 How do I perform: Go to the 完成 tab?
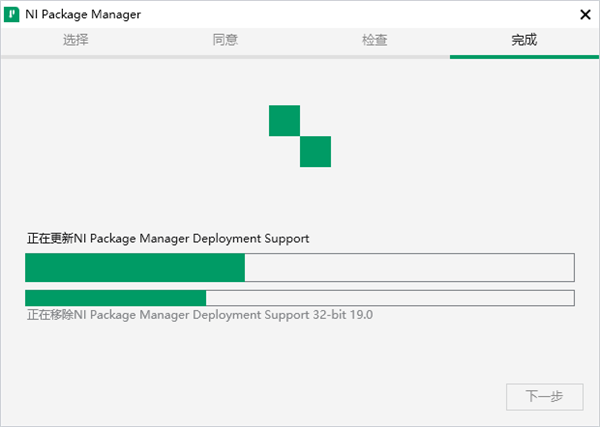(524, 41)
